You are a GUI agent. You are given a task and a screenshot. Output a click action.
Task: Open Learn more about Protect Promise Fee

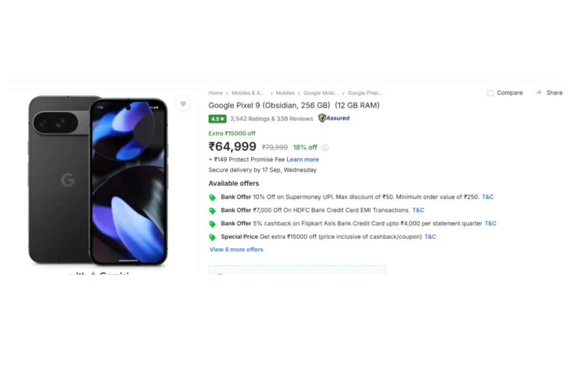tap(303, 160)
